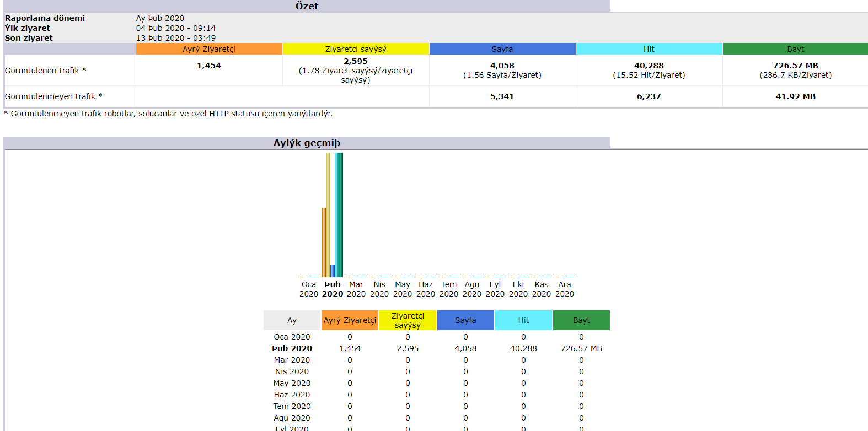The image size is (868, 431).
Task: Click the not-viewed hits value 6,237
Action: [x=649, y=96]
